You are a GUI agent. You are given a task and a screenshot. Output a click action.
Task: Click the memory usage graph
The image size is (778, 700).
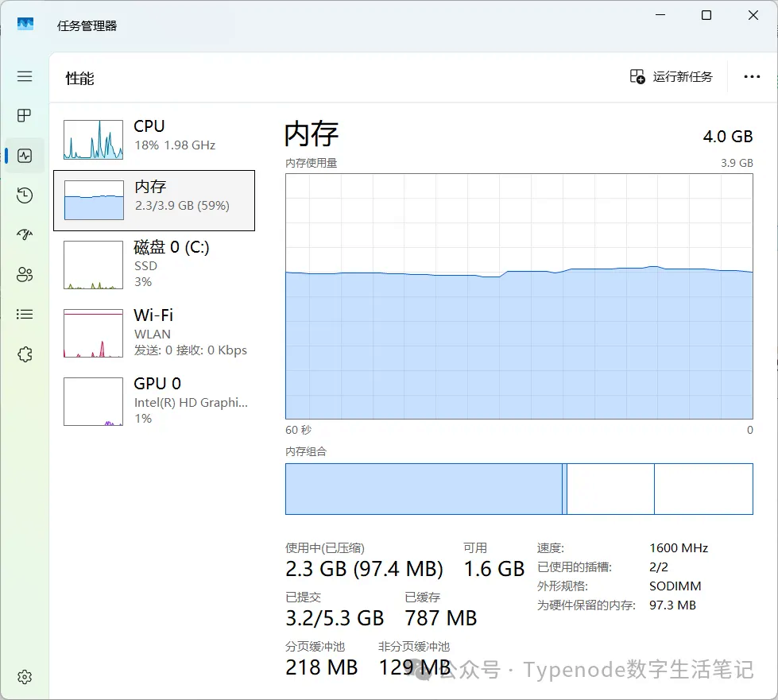click(x=519, y=296)
